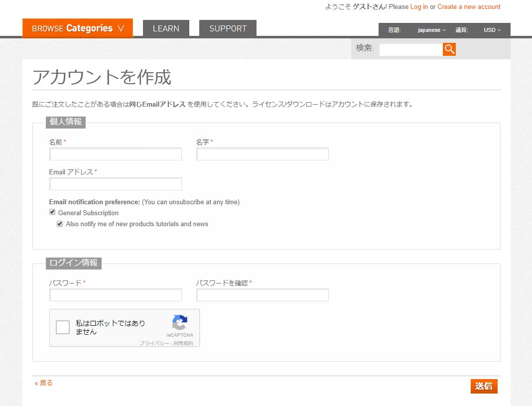Follow the Log in link
Viewport: 532px width, 406px height.
pos(418,7)
